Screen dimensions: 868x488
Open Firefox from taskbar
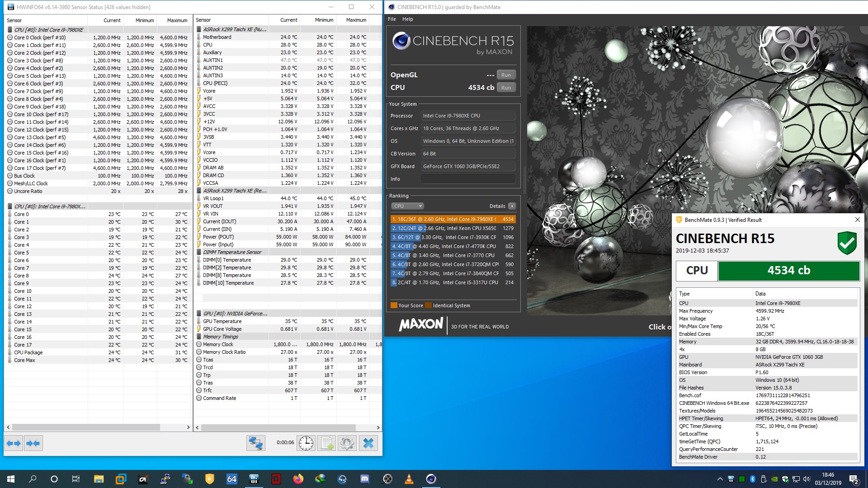point(298,479)
